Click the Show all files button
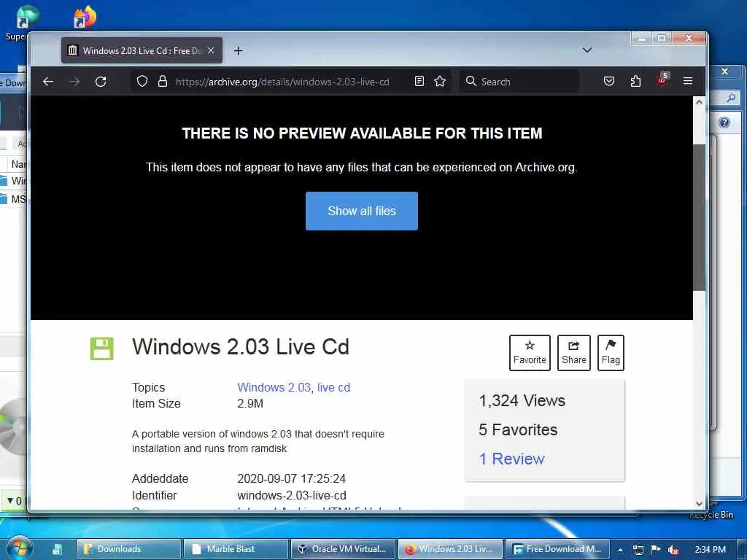This screenshot has width=747, height=560. pos(362,211)
